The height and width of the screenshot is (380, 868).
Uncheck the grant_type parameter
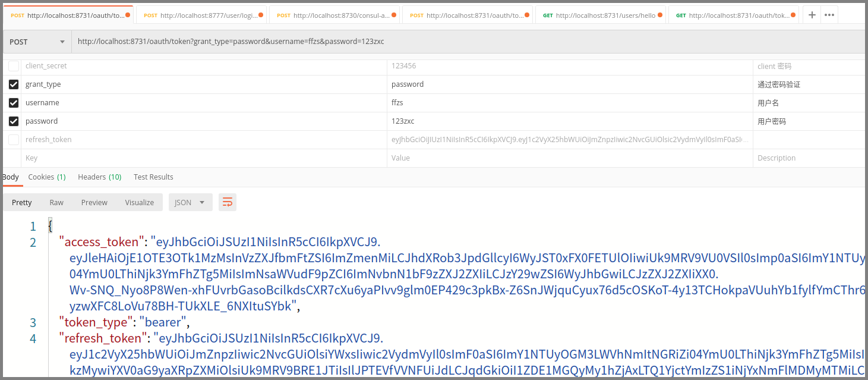13,84
